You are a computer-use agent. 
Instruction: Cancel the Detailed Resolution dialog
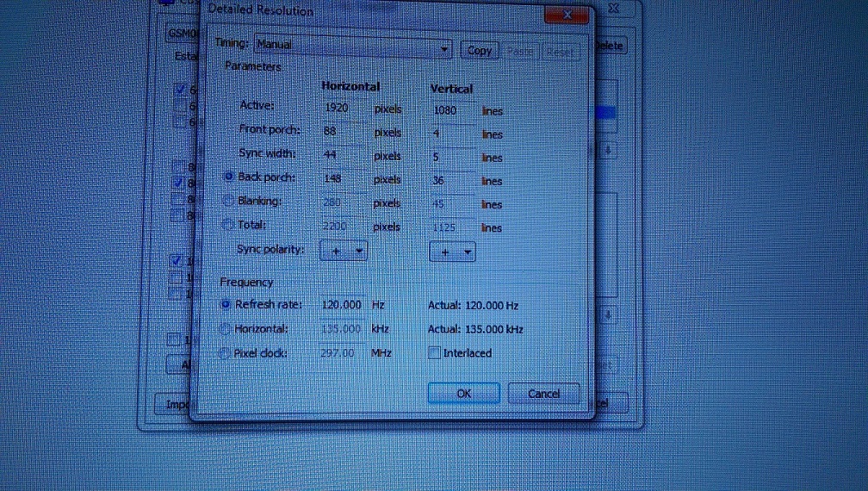[x=543, y=394]
